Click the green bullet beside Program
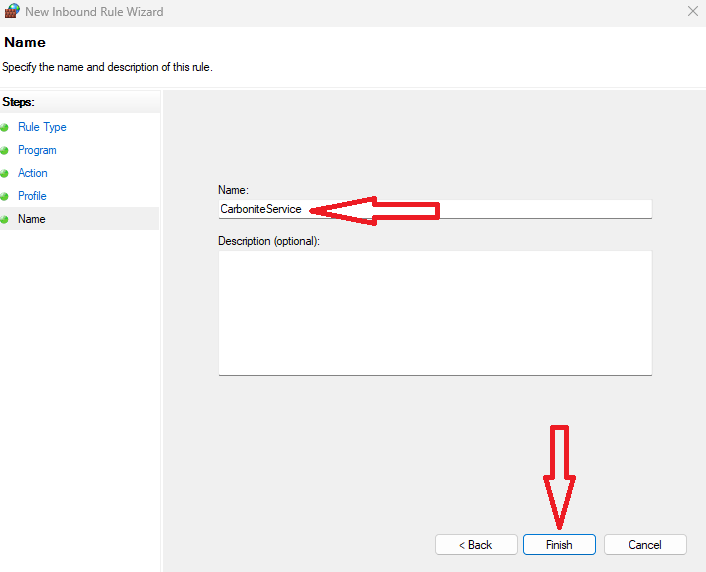 [x=5, y=151]
